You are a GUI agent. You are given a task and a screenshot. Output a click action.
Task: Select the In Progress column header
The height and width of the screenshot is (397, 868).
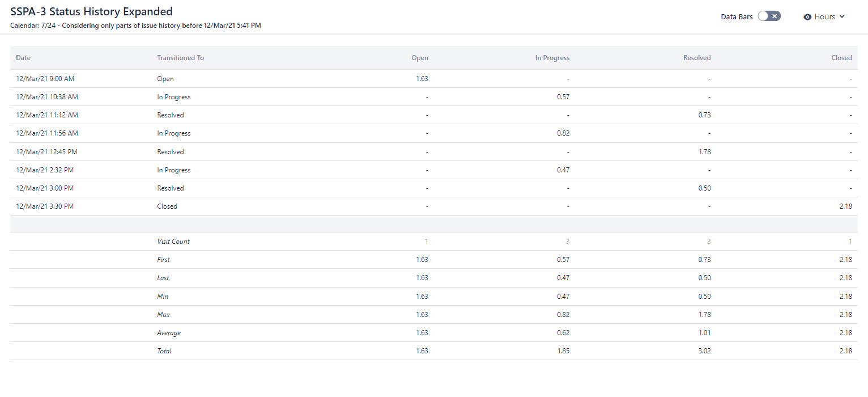(x=552, y=58)
